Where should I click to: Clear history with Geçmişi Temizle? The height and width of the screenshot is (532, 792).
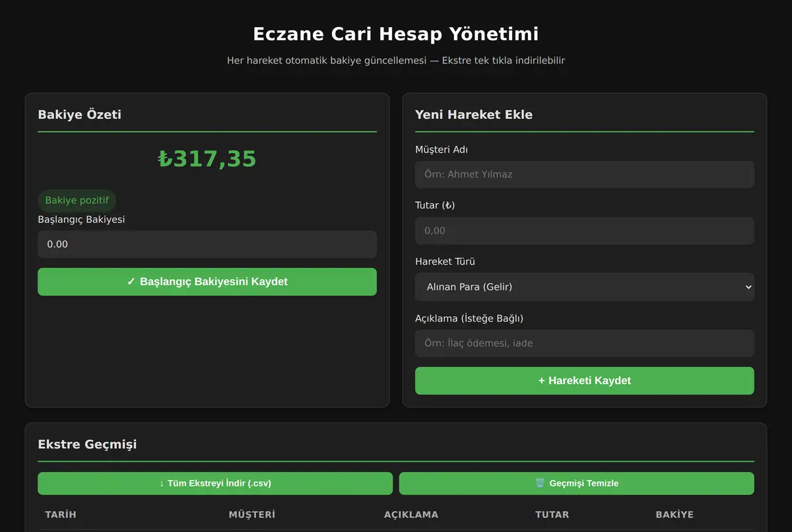576,483
